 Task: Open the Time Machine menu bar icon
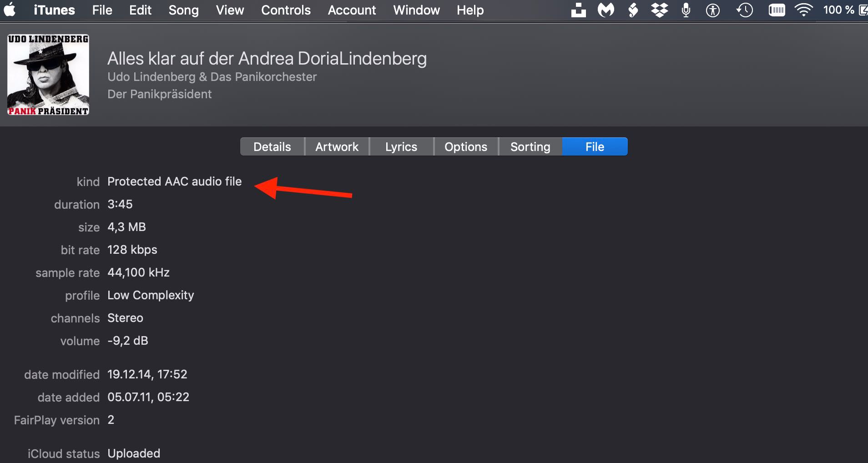744,10
